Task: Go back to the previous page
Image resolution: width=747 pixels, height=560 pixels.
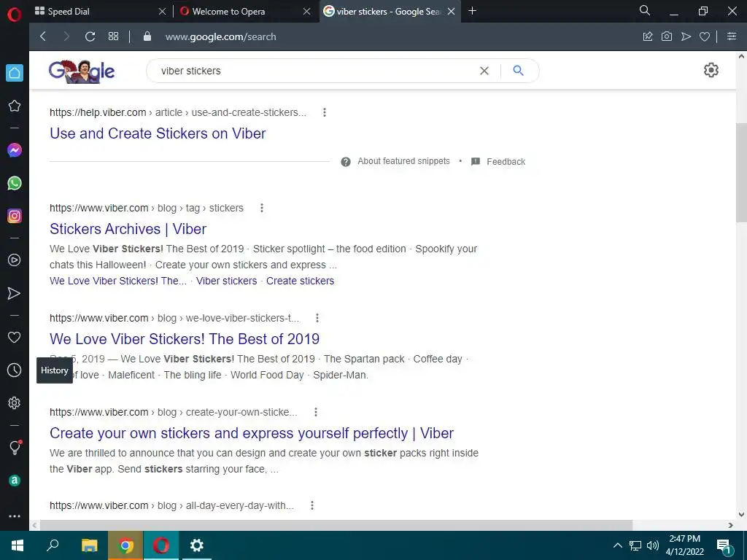Action: [43, 36]
